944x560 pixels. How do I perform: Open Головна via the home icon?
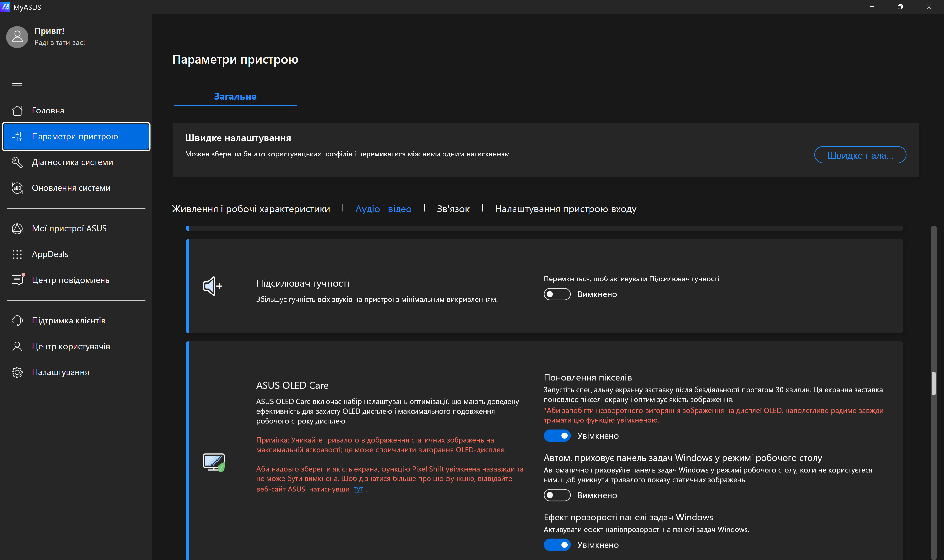tap(17, 111)
